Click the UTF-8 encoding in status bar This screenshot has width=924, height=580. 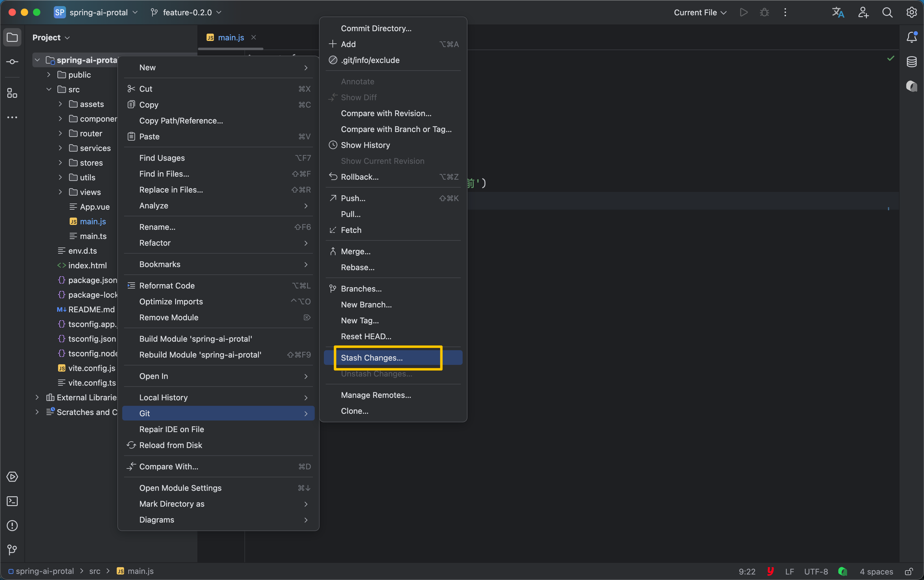coord(816,571)
